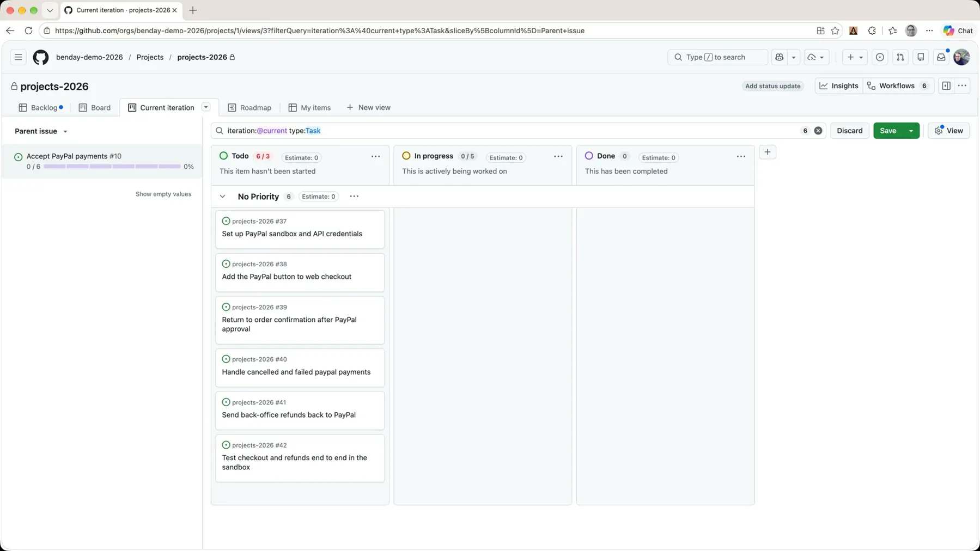This screenshot has width=980, height=551.
Task: Open the project more options menu
Action: (962, 86)
